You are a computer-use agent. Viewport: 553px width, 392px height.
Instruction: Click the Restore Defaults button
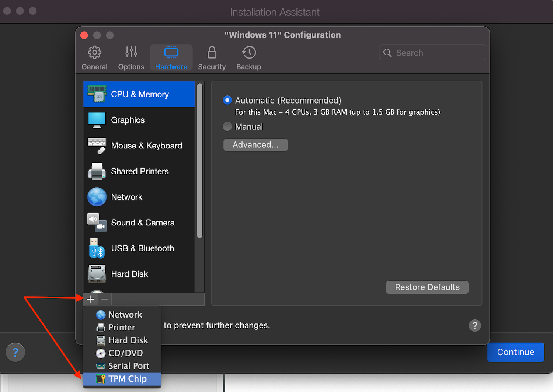[427, 287]
